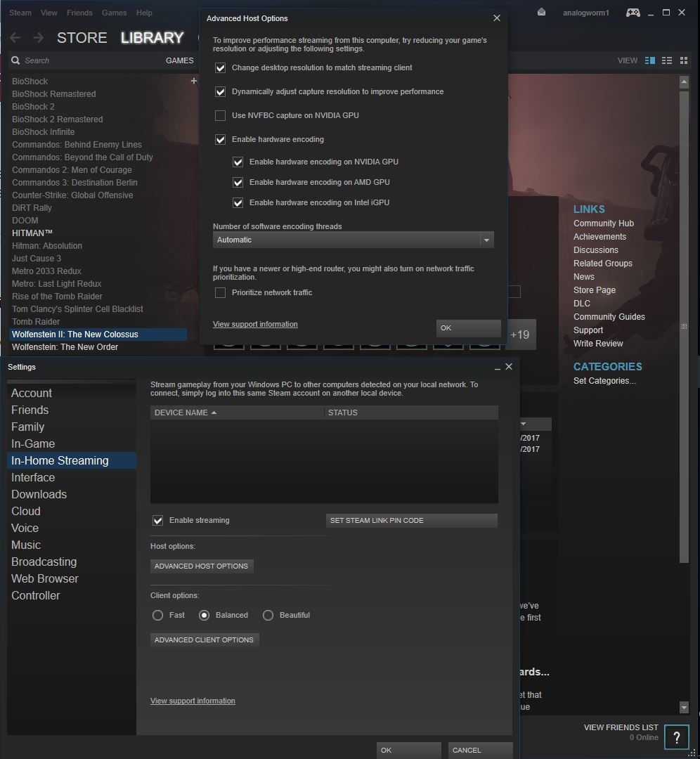The height and width of the screenshot is (759, 700).
Task: Open the View menu
Action: 49,13
